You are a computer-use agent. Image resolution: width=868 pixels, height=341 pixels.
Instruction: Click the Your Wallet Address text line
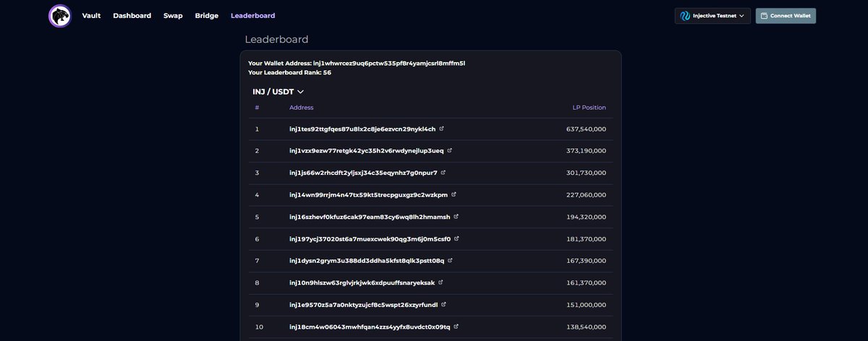click(357, 64)
